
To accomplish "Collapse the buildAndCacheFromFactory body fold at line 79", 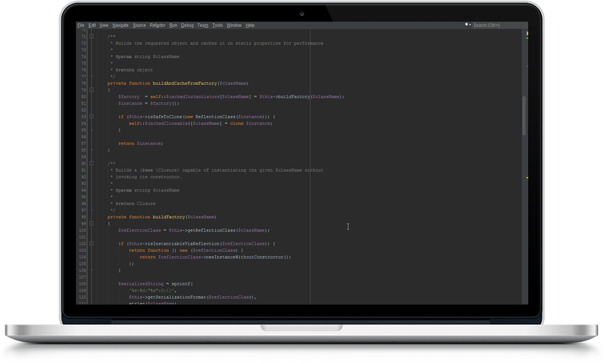I will tap(92, 90).
